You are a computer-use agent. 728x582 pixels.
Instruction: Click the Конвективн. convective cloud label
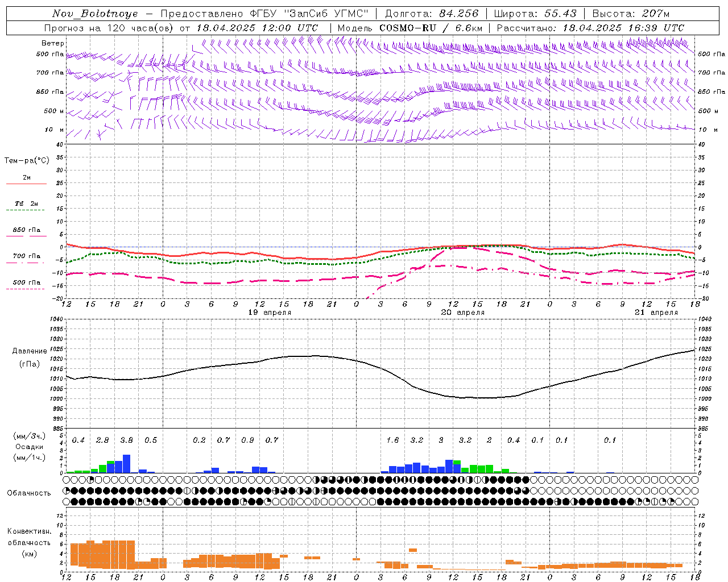[29, 531]
